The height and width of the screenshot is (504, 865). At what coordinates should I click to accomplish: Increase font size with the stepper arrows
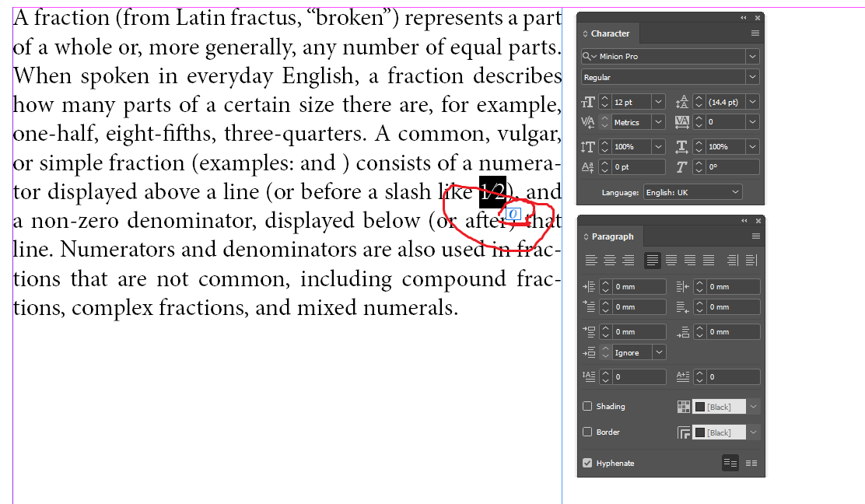[607, 98]
